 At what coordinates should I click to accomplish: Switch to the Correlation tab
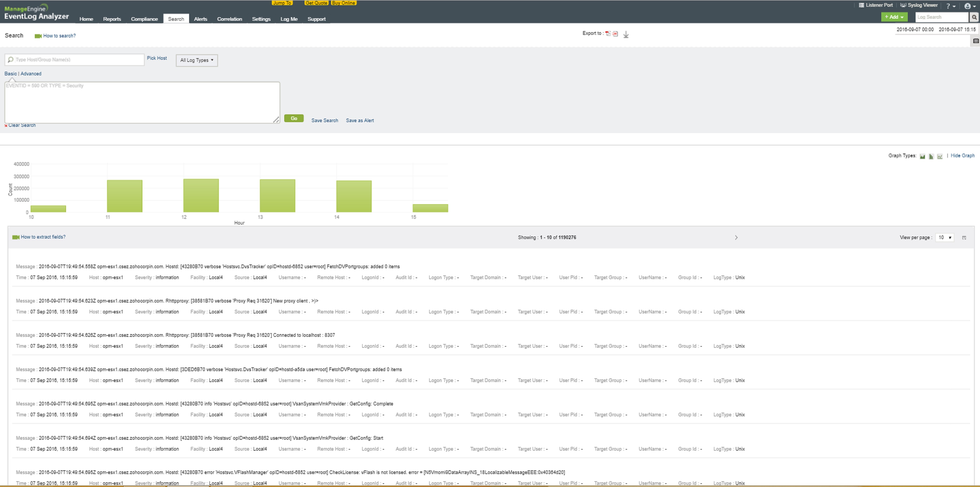[x=229, y=19]
